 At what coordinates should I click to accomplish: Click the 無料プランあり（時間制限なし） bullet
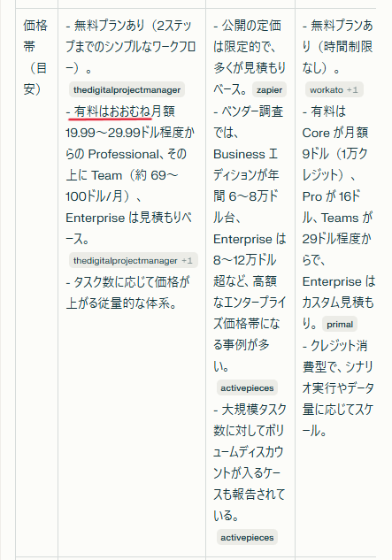pos(338,46)
